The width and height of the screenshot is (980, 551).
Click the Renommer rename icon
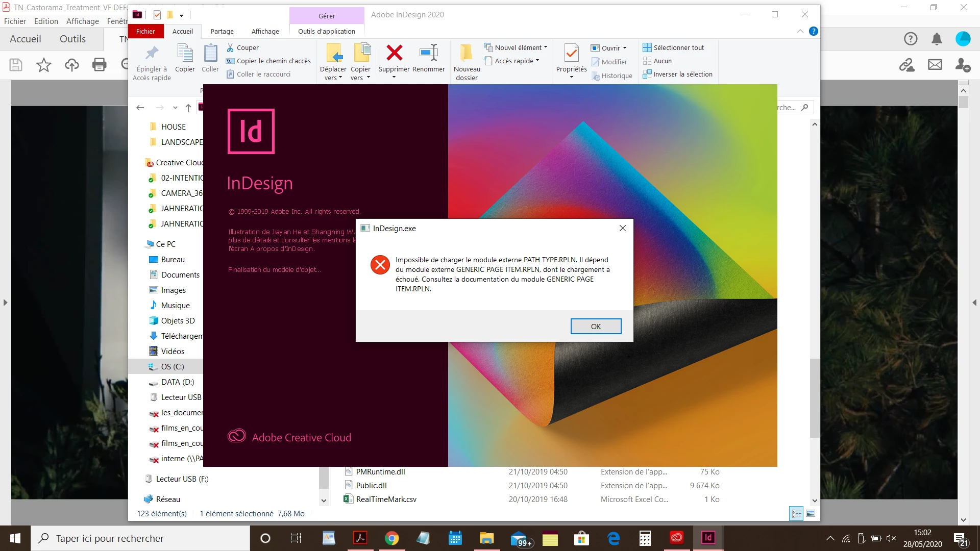429,53
